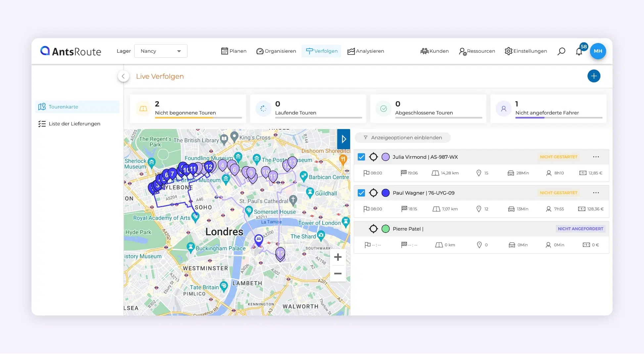The image size is (644, 354).
Task: Collapse the left sidebar with chevron
Action: pos(123,76)
